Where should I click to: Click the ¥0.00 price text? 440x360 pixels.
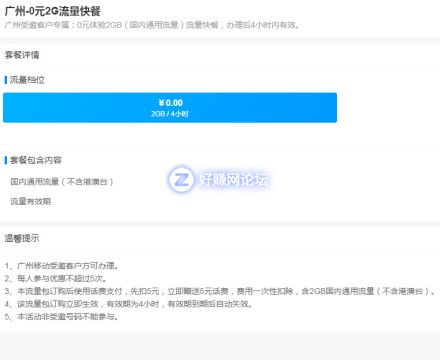(170, 103)
